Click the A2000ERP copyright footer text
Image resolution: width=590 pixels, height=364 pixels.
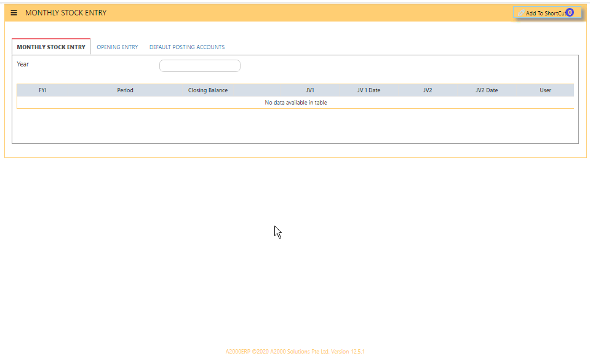click(x=295, y=352)
